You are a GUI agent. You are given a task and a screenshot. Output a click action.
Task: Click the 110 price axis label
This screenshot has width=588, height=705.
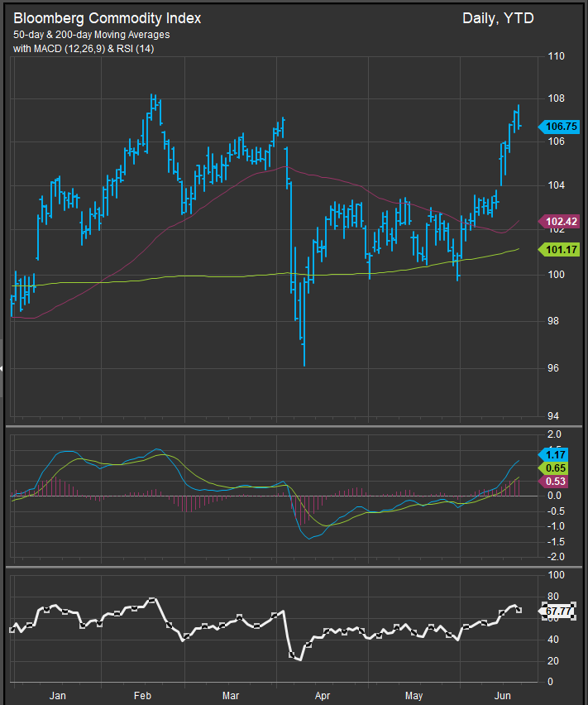coord(556,56)
